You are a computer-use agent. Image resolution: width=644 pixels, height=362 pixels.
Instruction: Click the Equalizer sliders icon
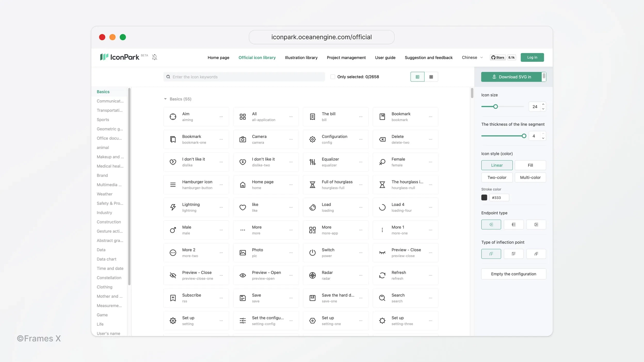[312, 162]
